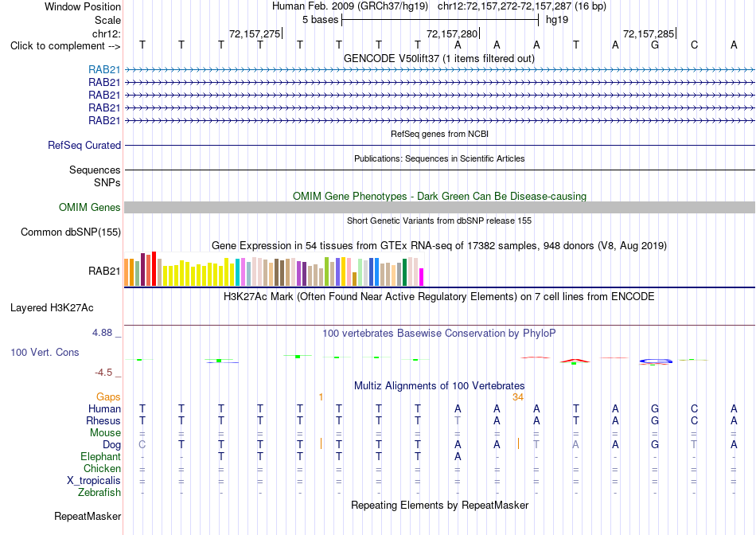This screenshot has width=756, height=535.
Task: Click the GTEx Gene Expression in 54 tissues title
Action: 439,245
